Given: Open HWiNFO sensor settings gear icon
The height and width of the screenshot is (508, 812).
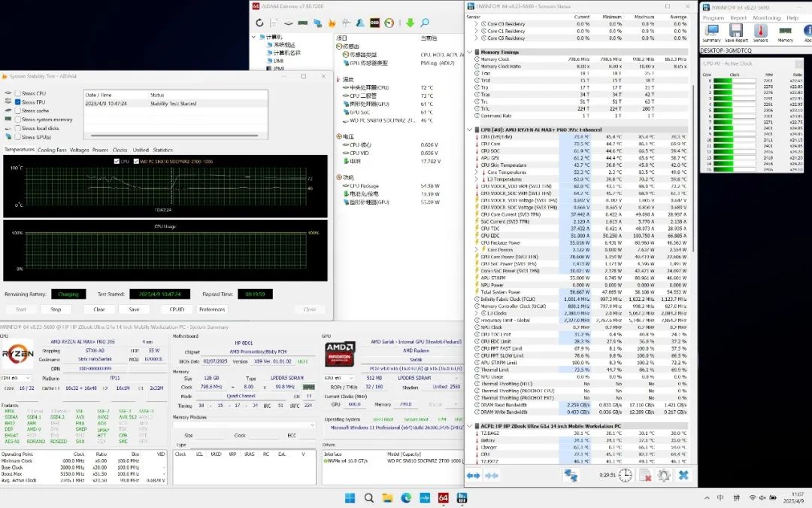Looking at the screenshot, I should [x=664, y=475].
